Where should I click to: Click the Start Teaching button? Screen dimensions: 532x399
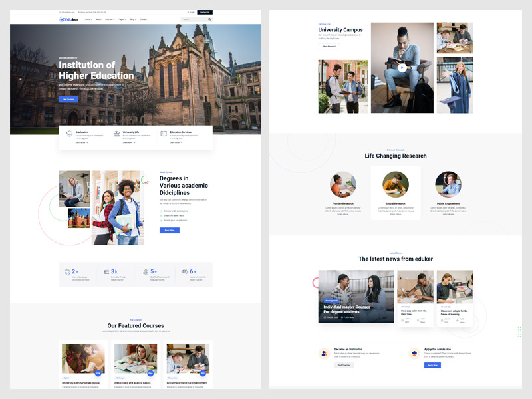click(344, 365)
